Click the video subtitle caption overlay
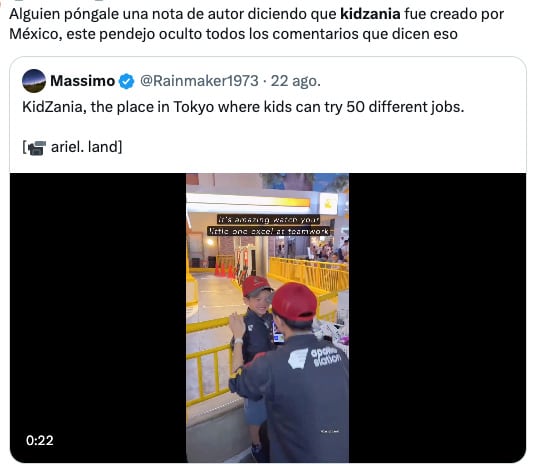 pos(269,225)
